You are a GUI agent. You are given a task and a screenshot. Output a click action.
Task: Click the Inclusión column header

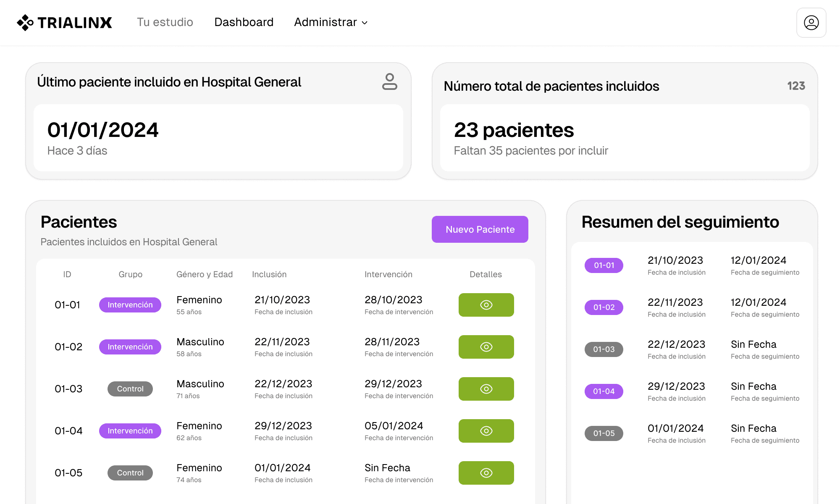coord(269,274)
